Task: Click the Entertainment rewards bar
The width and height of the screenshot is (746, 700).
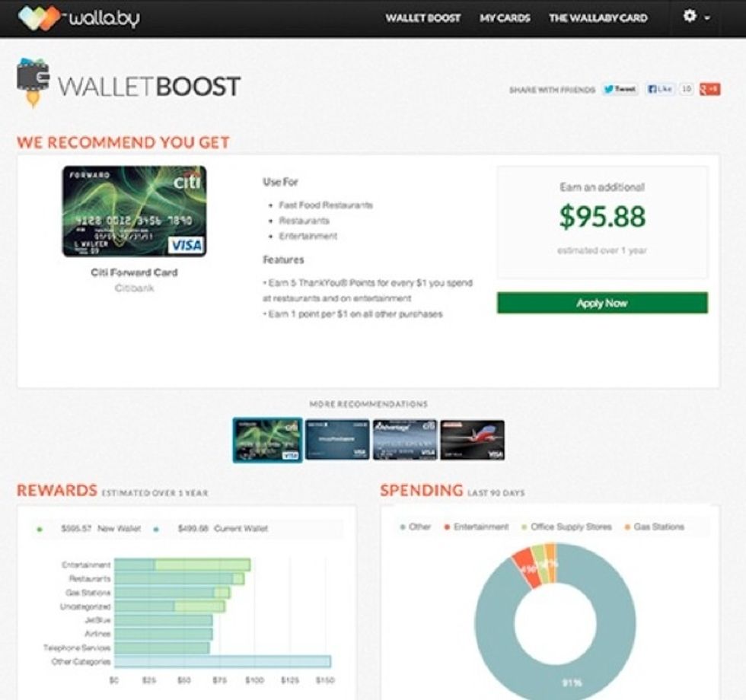Action: tap(182, 565)
